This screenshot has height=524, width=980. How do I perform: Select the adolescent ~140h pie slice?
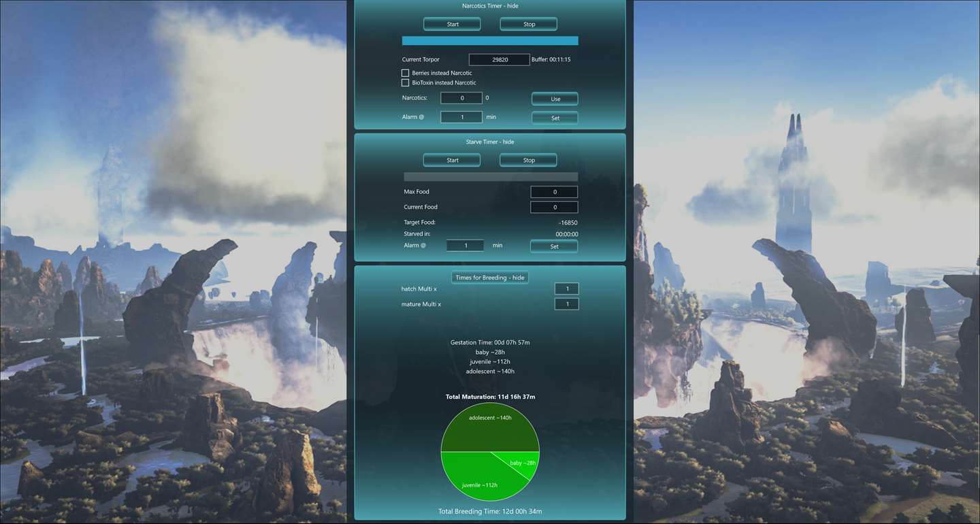point(490,427)
